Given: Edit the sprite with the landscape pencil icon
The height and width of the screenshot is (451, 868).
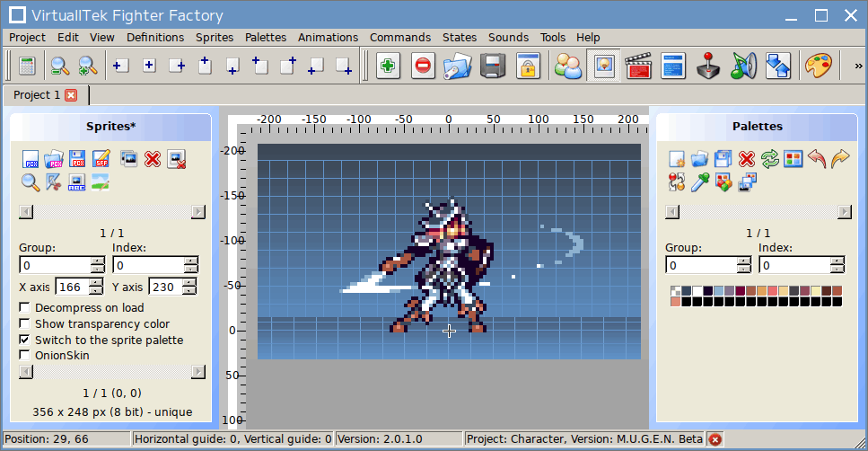Looking at the screenshot, I should 101,182.
